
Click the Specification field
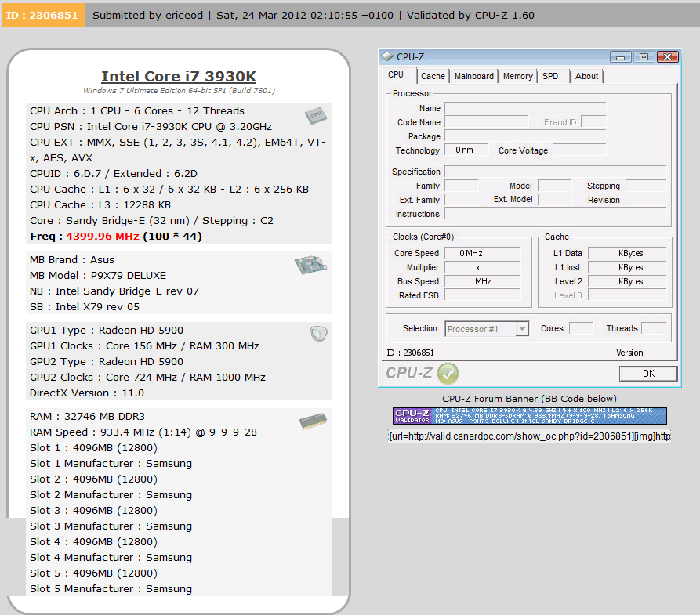point(555,172)
